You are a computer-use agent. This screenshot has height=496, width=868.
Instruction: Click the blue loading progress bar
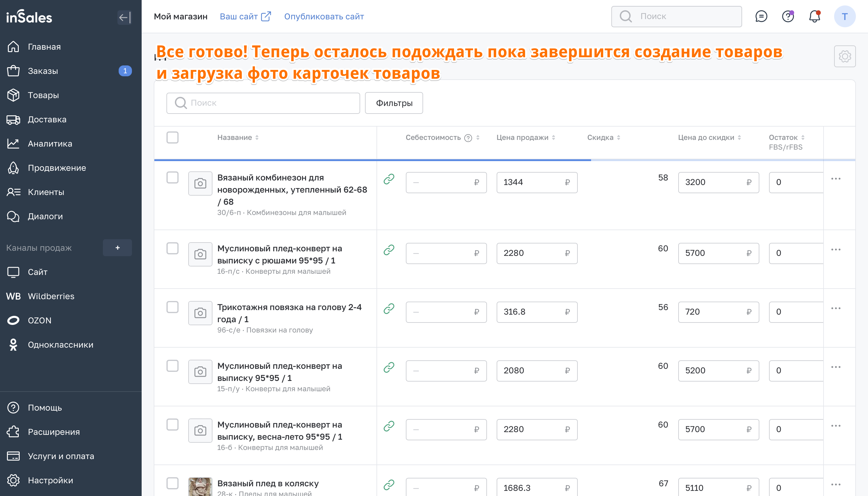tap(372, 160)
